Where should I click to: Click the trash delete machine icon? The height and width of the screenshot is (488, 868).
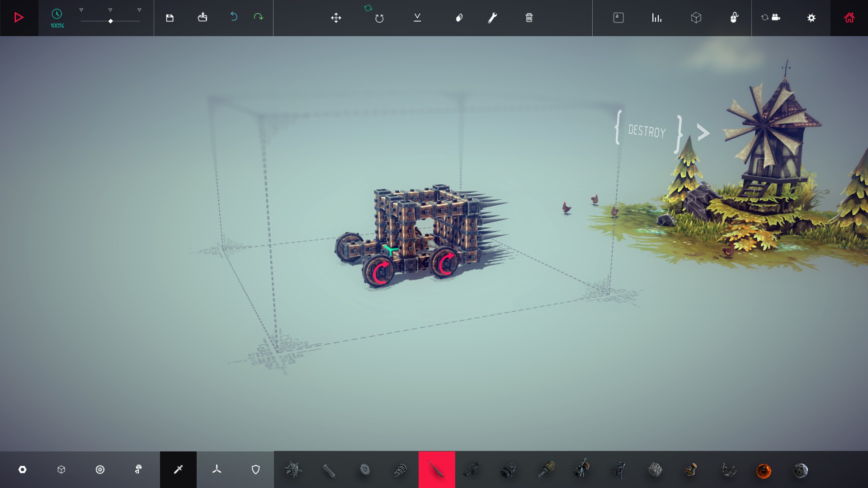pos(529,18)
